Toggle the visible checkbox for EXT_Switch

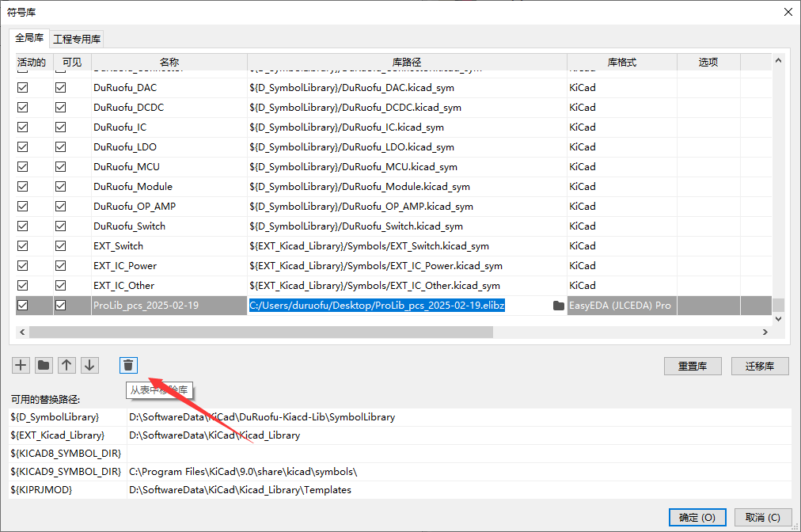60,246
